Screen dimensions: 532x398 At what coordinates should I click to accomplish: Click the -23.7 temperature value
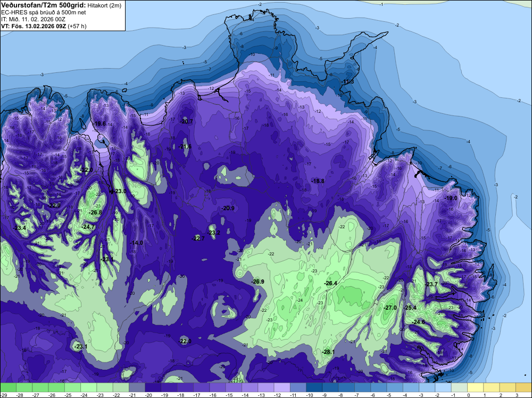[x=431, y=284]
